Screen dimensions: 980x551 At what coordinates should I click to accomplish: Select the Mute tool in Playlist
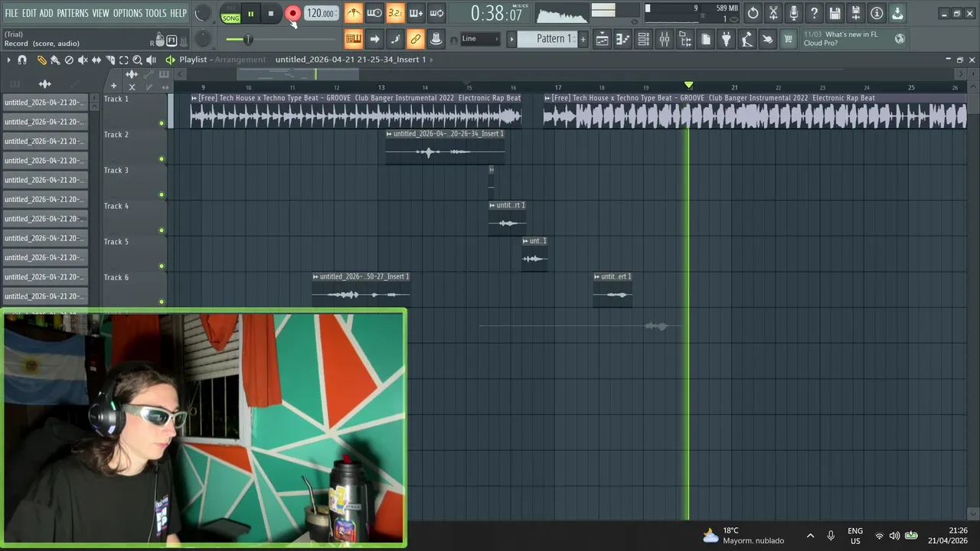pyautogui.click(x=83, y=60)
